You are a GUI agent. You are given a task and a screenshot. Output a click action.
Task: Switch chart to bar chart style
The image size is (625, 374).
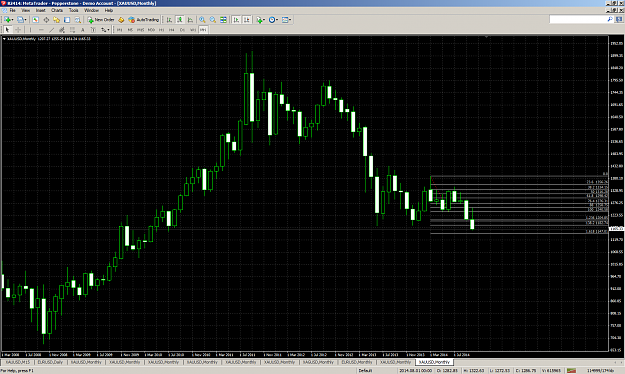(169, 20)
